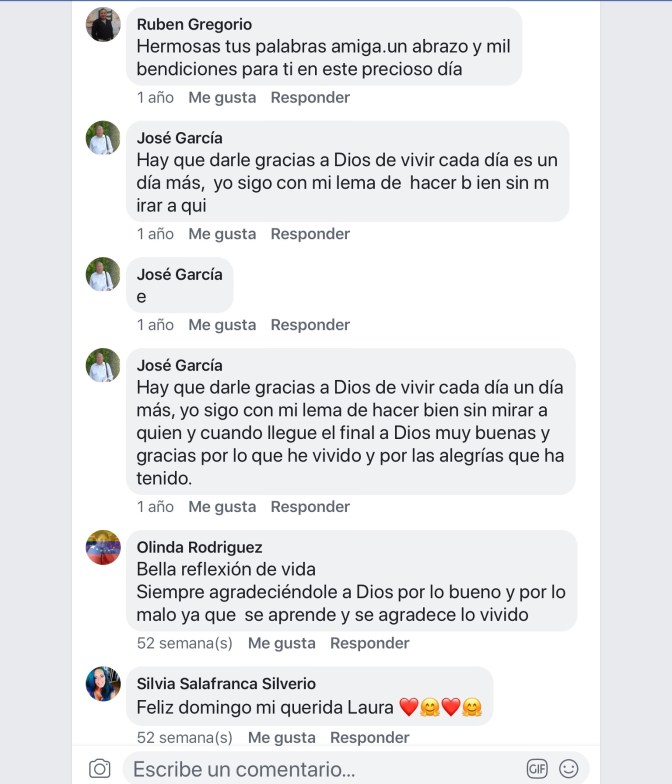Click Responder under Olinda Rodriguez's comment
672x784 pixels.
pyautogui.click(x=369, y=643)
